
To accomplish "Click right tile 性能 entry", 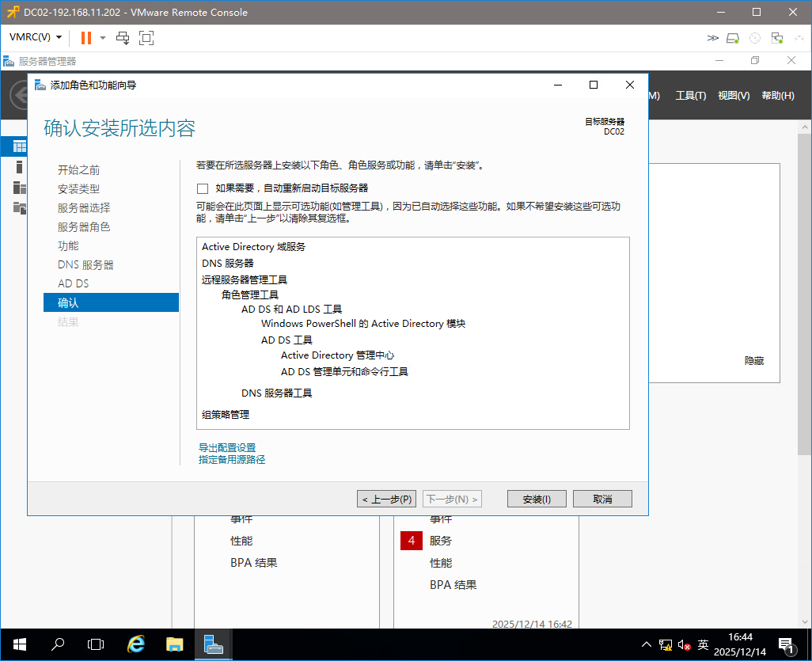I will [x=441, y=563].
